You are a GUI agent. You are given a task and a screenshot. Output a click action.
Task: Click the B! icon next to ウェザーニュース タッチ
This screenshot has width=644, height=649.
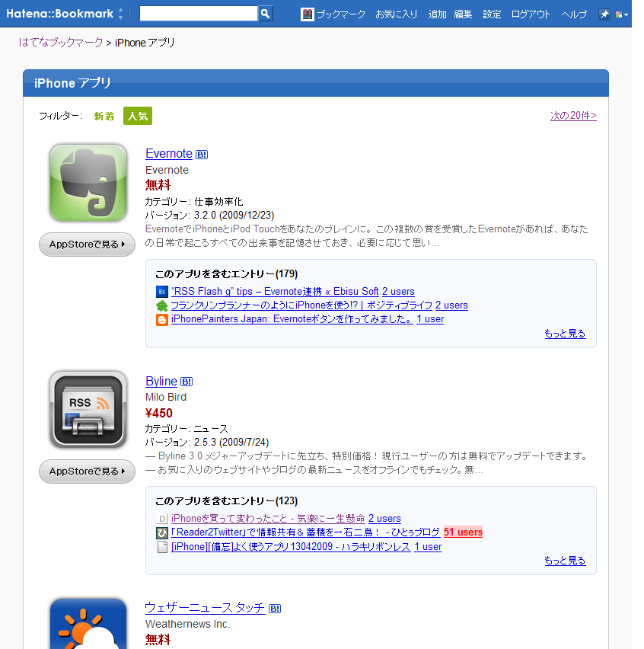tap(275, 609)
